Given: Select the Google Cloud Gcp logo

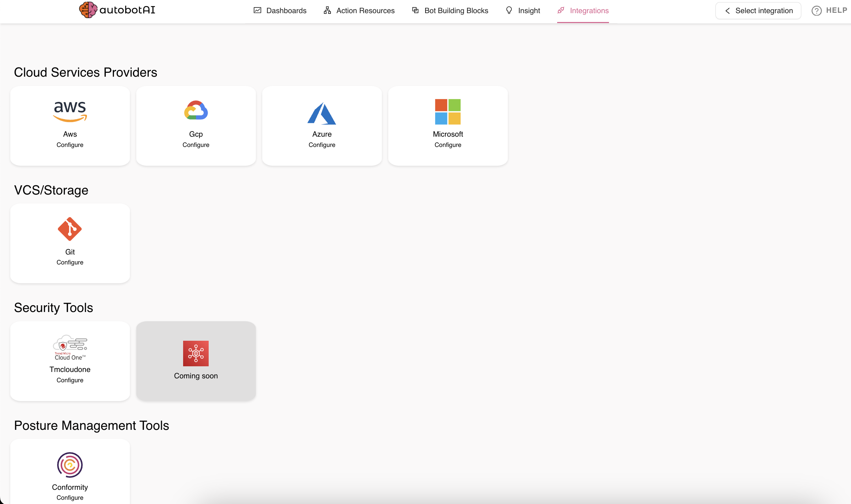Looking at the screenshot, I should 196,111.
